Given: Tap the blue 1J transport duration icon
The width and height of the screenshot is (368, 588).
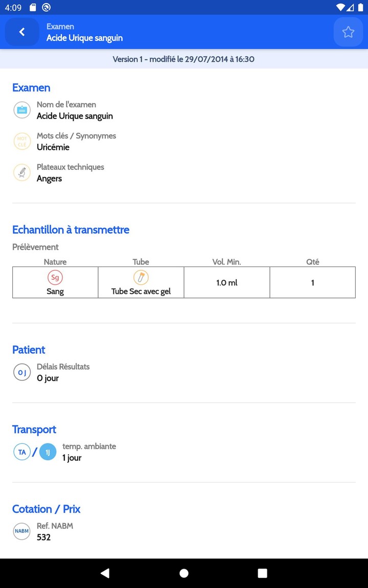Looking at the screenshot, I should coord(48,451).
